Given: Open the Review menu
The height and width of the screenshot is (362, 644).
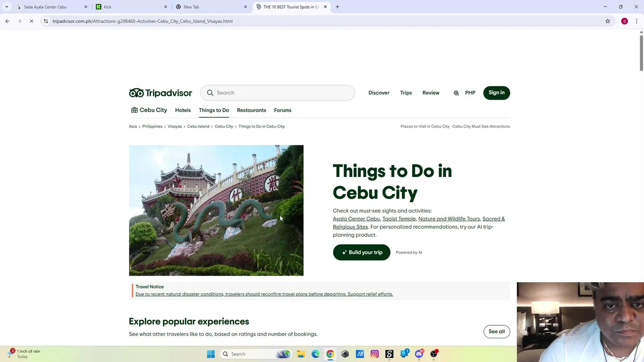Looking at the screenshot, I should [431, 93].
